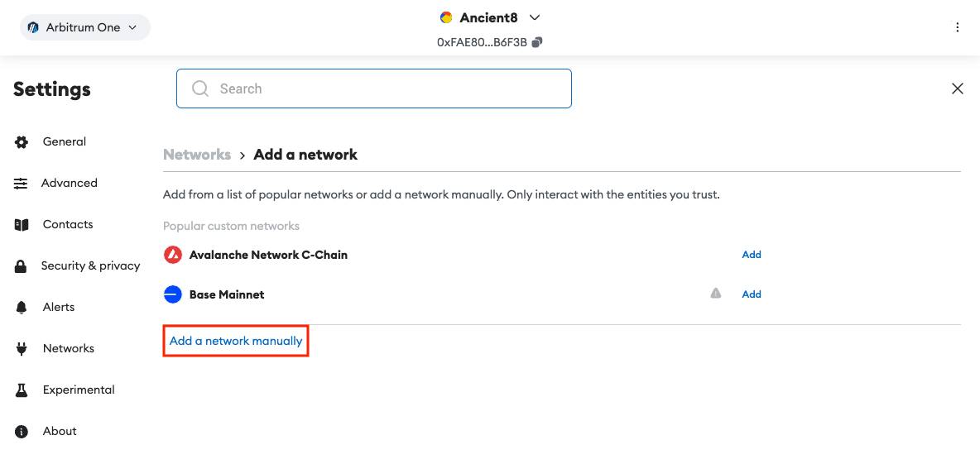Image resolution: width=980 pixels, height=464 pixels.
Task: Go back via Networks breadcrumb
Action: tap(197, 154)
